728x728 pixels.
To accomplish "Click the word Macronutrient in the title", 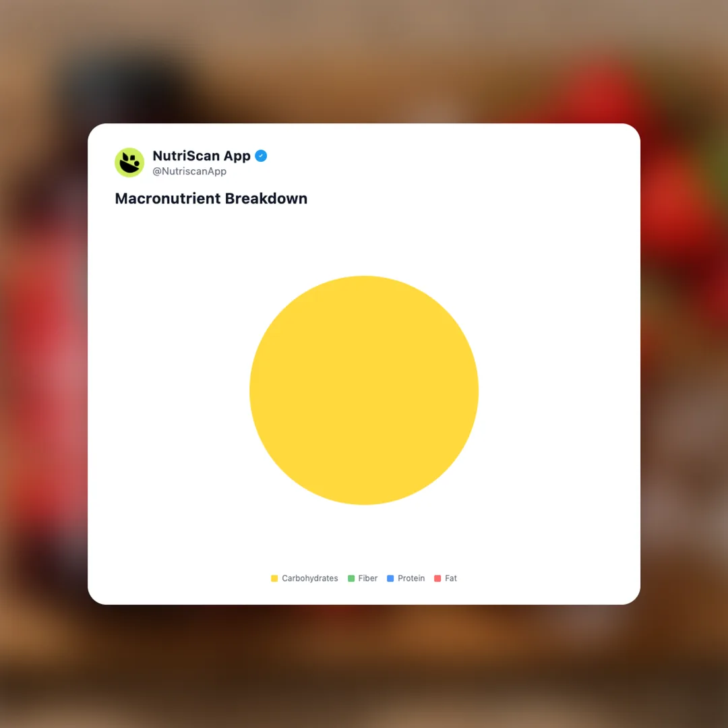I will 168,199.
